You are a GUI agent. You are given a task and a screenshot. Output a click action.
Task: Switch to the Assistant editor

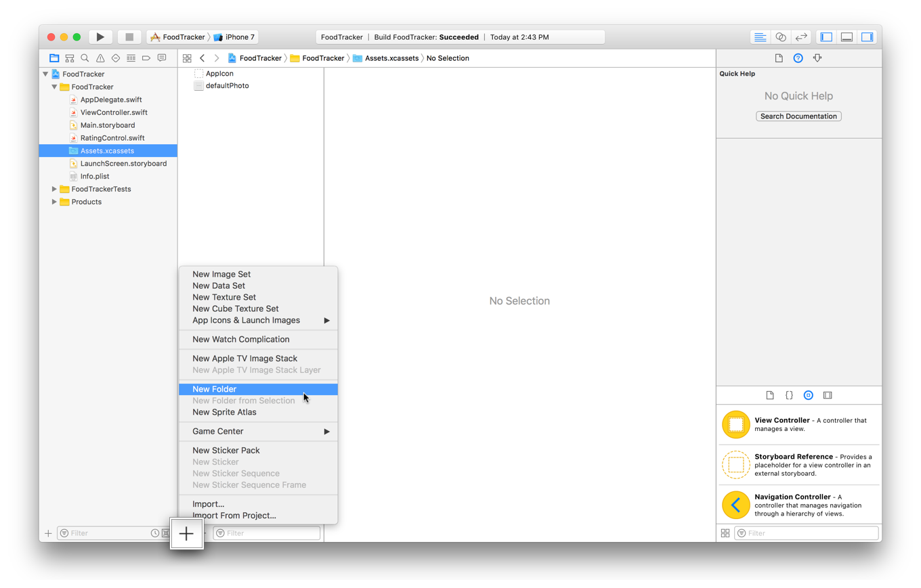pos(781,37)
